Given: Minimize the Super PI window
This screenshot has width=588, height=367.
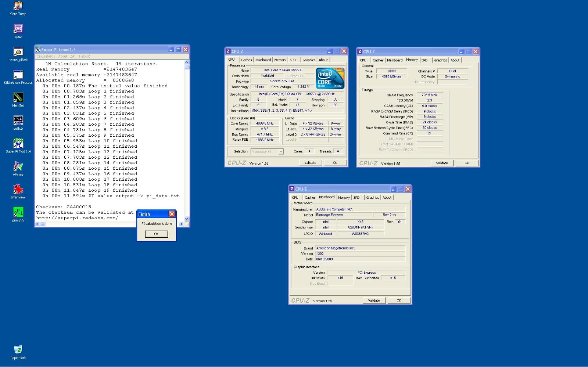Looking at the screenshot, I should 171,50.
